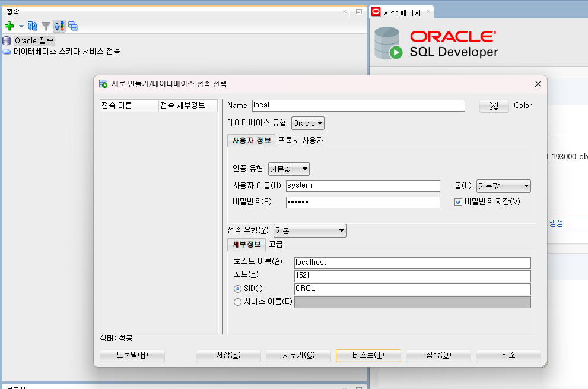
Task: Open the connection Color picker
Action: (x=494, y=105)
